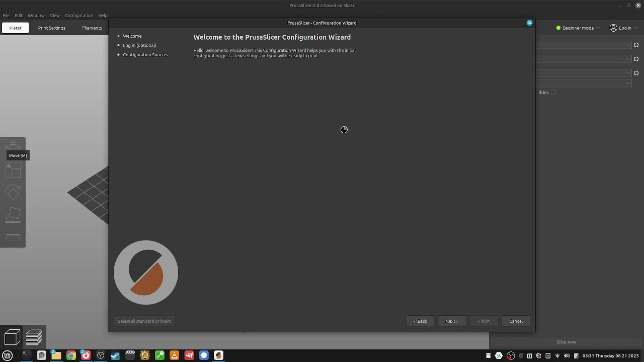
Task: Open VLC media player from taskbar
Action: point(174,355)
